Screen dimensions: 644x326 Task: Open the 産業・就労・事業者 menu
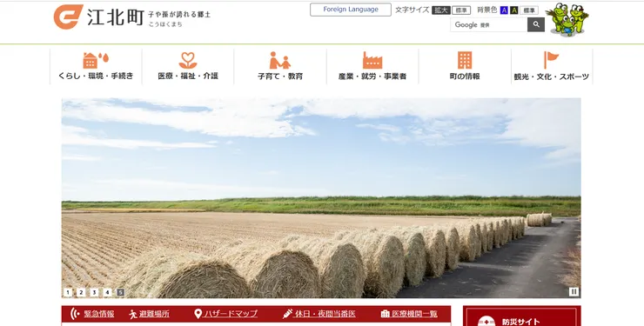[x=372, y=77]
